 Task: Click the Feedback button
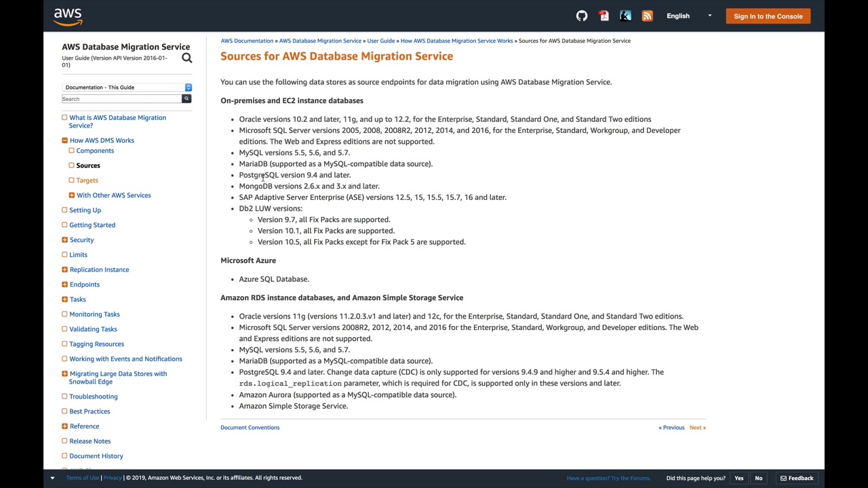click(x=797, y=479)
